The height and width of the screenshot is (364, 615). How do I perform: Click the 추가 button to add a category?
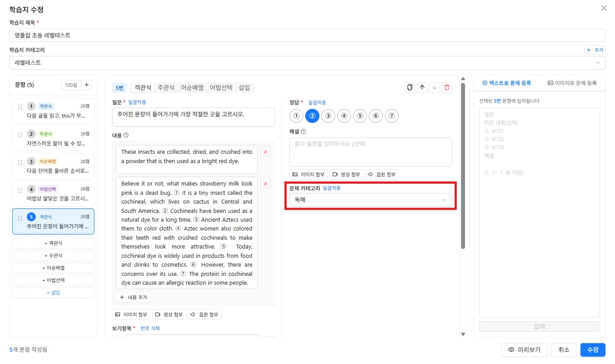coord(595,50)
